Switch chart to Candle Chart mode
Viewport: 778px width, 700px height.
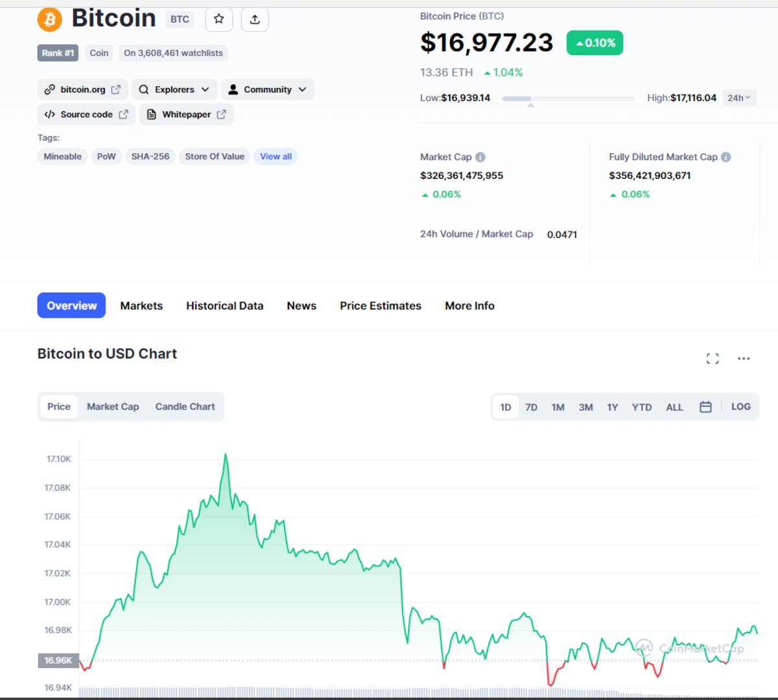pyautogui.click(x=185, y=406)
